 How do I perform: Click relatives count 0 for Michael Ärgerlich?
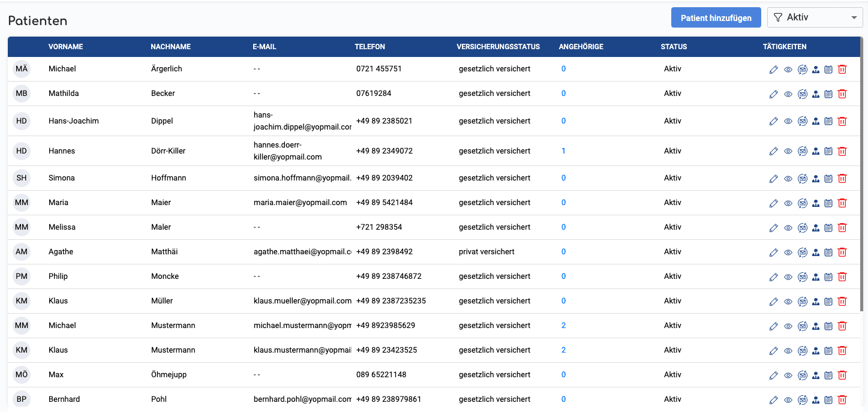563,69
